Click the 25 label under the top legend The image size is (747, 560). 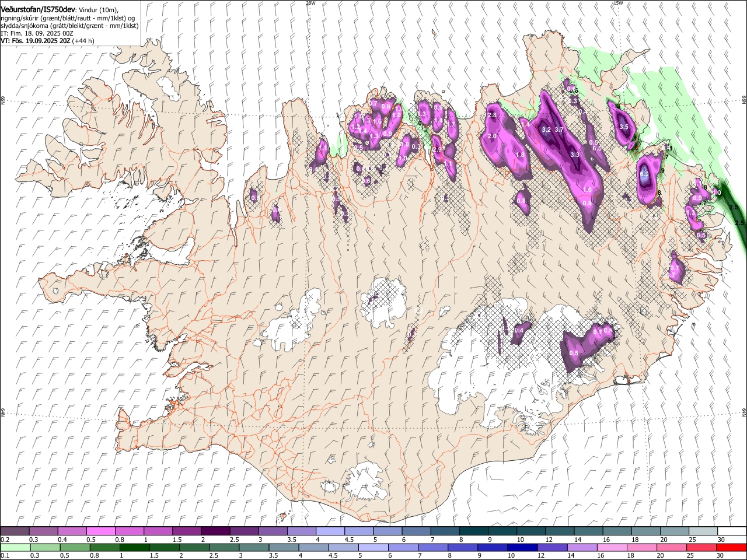pyautogui.click(x=692, y=540)
